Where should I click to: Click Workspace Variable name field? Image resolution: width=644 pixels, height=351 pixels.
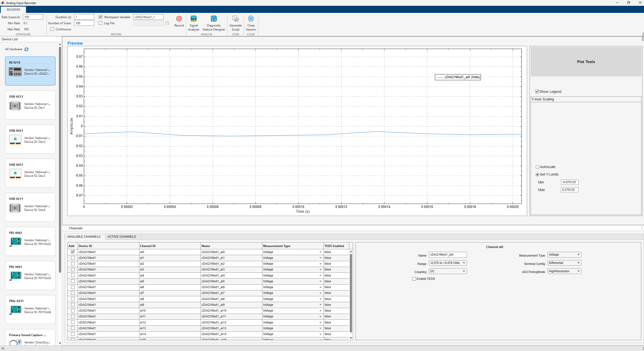pyautogui.click(x=148, y=17)
